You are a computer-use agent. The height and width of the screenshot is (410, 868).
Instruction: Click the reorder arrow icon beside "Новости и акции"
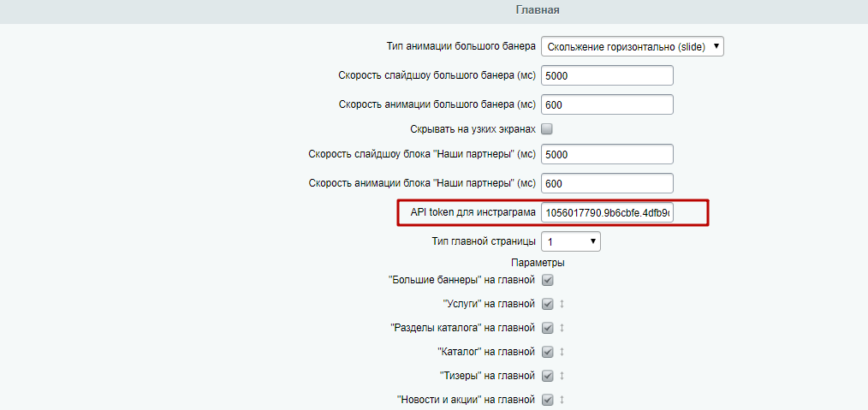pyautogui.click(x=562, y=400)
